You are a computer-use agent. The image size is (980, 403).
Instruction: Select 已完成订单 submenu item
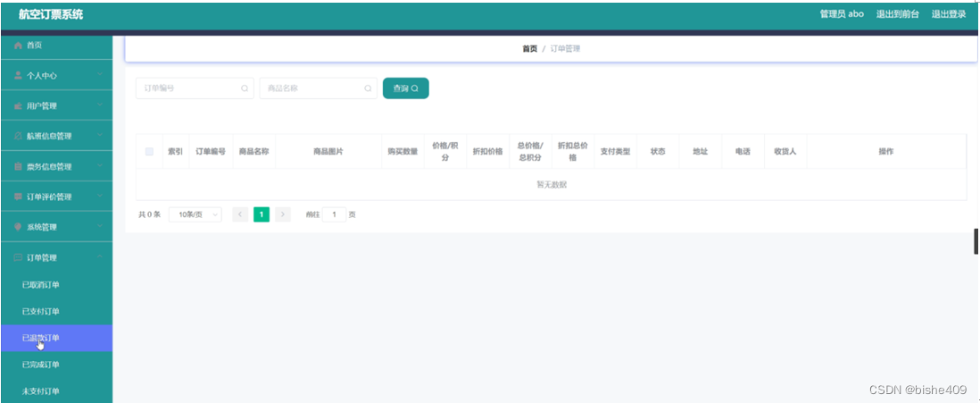coord(56,365)
